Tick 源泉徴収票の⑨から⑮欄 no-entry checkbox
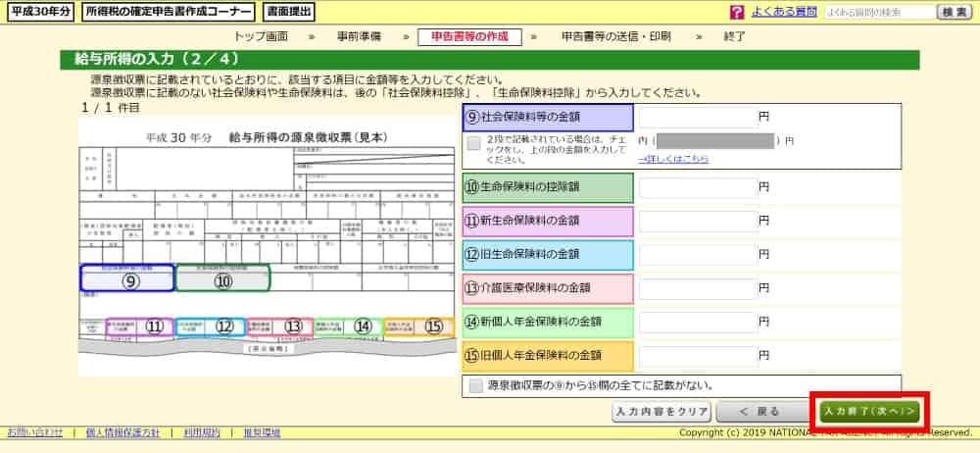This screenshot has width=980, height=453. [x=476, y=385]
